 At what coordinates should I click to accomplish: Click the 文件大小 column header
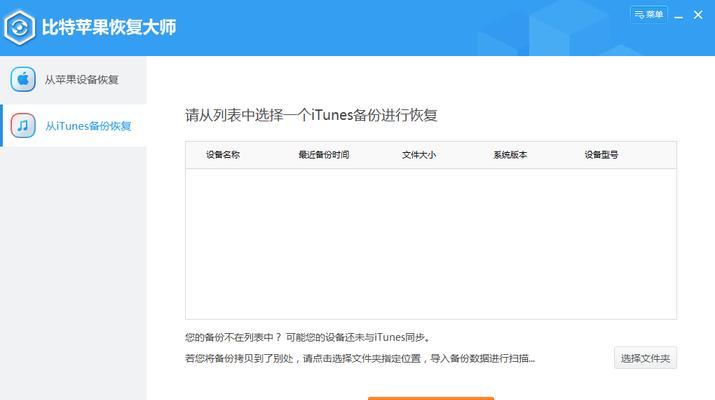(x=419, y=155)
